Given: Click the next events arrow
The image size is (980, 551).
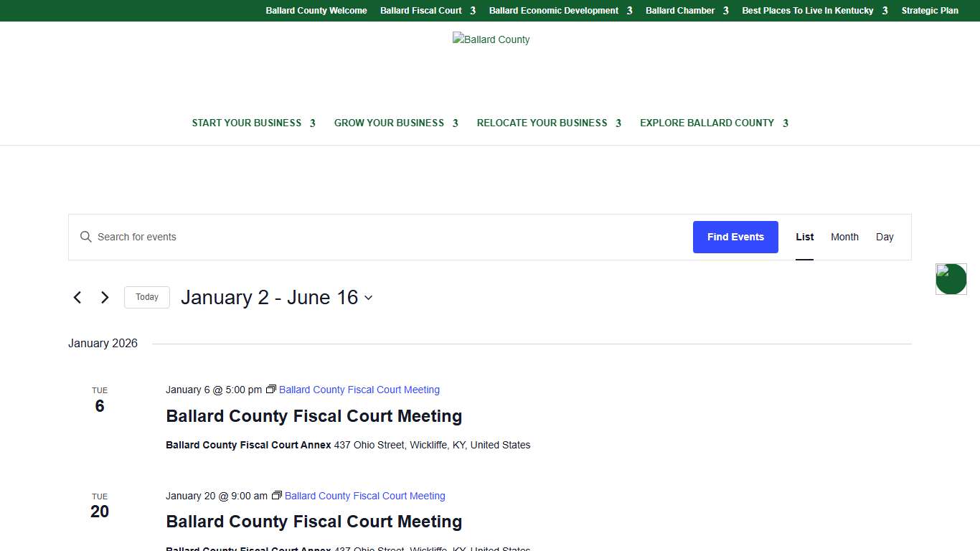Looking at the screenshot, I should pyautogui.click(x=105, y=297).
